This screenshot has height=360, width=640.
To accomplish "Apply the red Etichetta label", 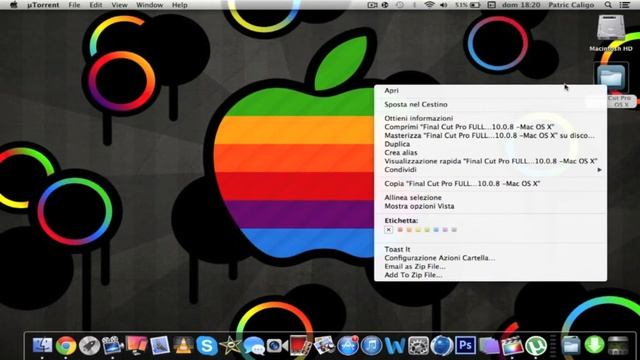I will 400,230.
